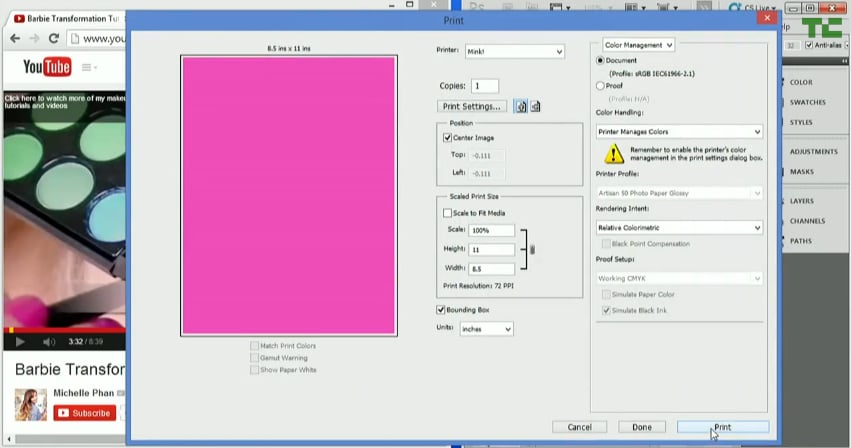Screen dimensions: 851x448
Task: Switch to the Layers panel
Action: (801, 201)
